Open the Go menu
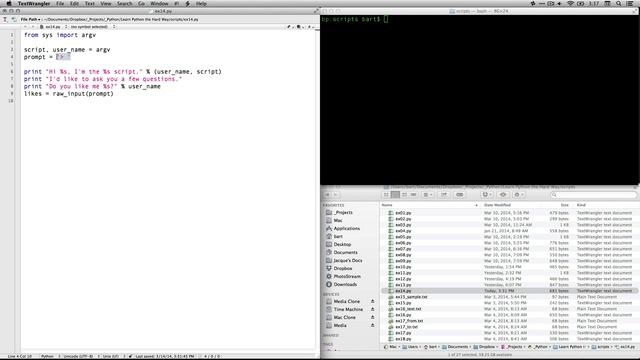 tap(141, 4)
